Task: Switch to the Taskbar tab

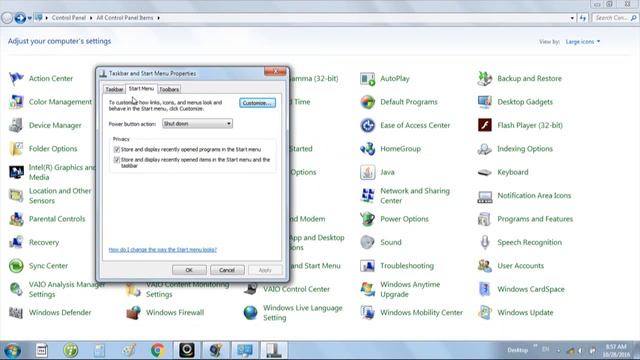Action: 114,89
